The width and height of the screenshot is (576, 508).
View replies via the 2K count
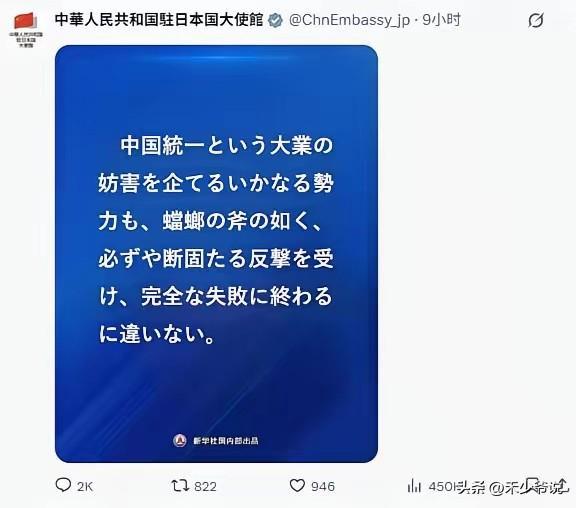click(85, 486)
